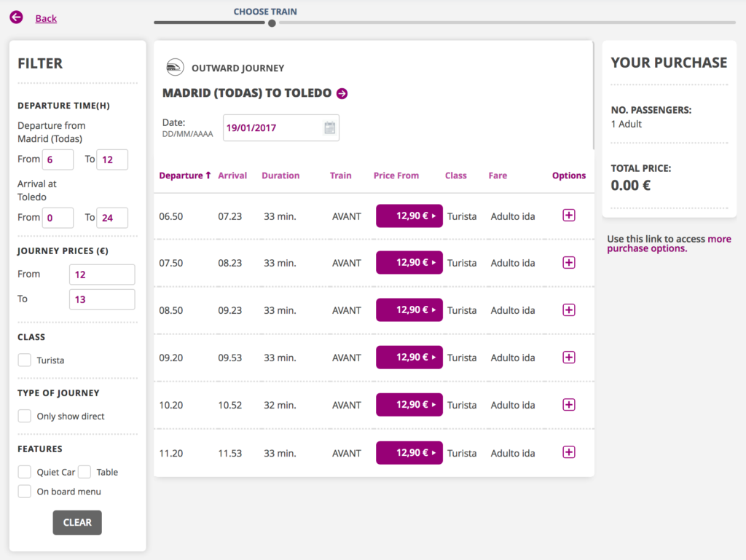Expand options for the 11.20 train

click(568, 452)
